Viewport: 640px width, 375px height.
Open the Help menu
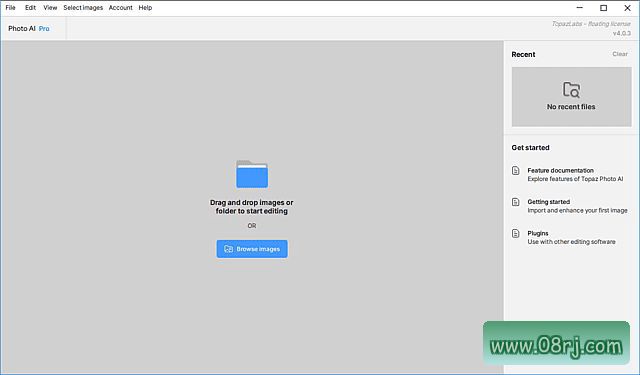(145, 8)
